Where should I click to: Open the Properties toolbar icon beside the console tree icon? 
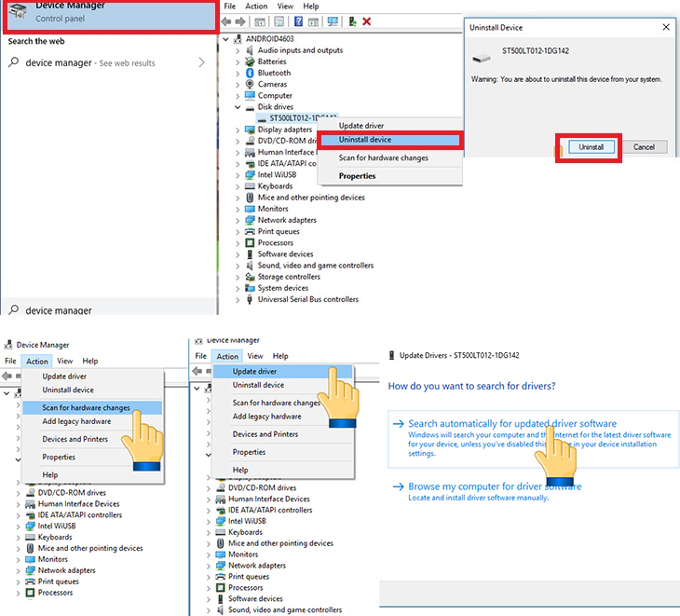[279, 21]
